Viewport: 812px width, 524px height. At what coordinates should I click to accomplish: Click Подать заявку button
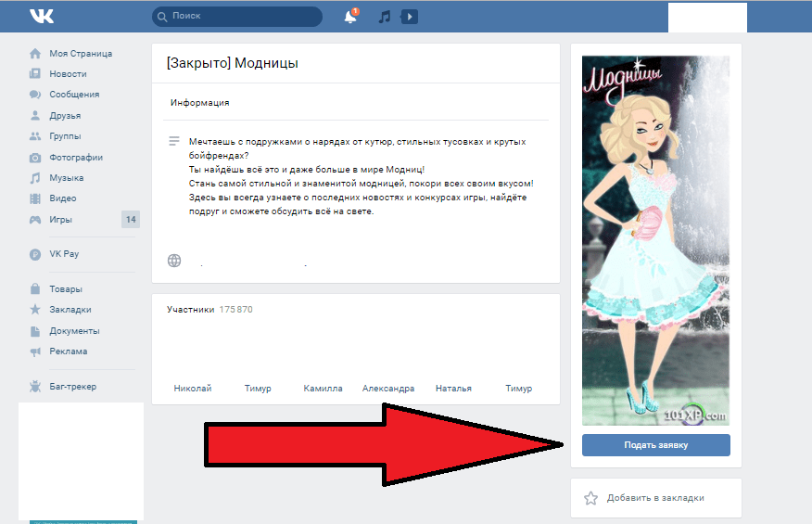click(x=655, y=444)
